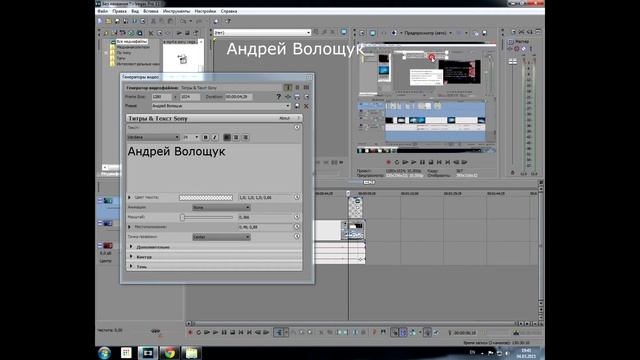Click the Windows Start button
This screenshot has height=360, width=640.
104,353
